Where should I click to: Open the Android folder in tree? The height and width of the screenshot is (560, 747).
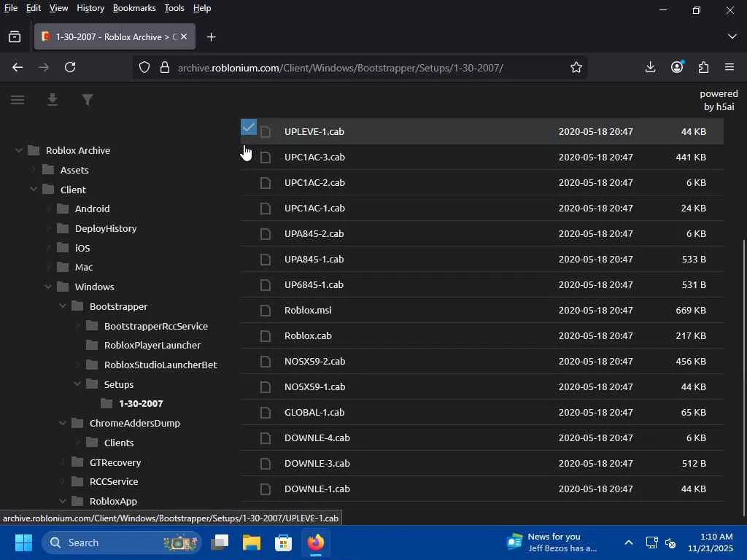(92, 209)
